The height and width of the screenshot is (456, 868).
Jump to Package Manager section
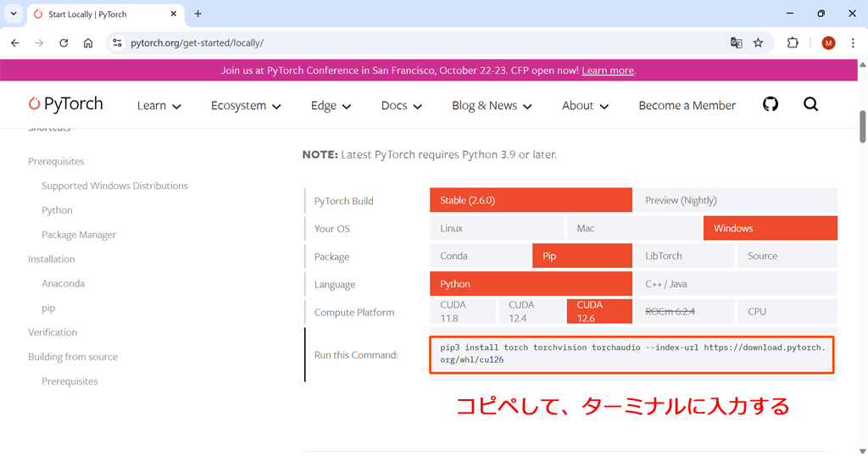tap(79, 235)
